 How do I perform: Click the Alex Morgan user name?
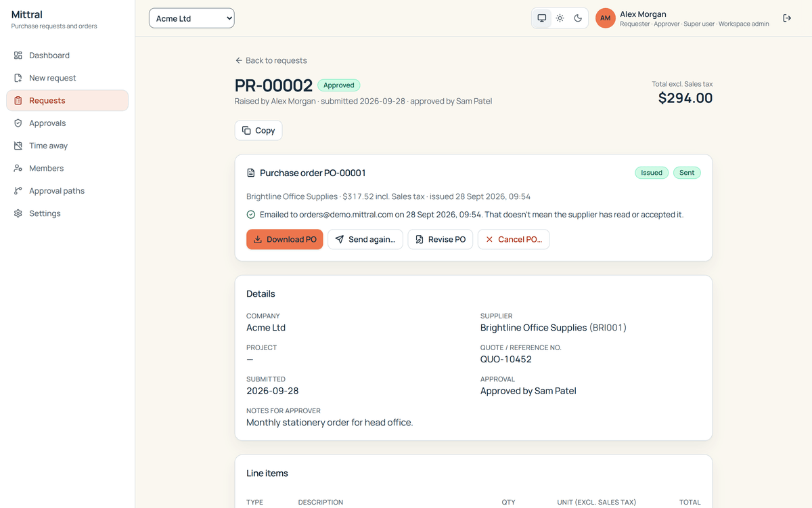[x=643, y=14]
